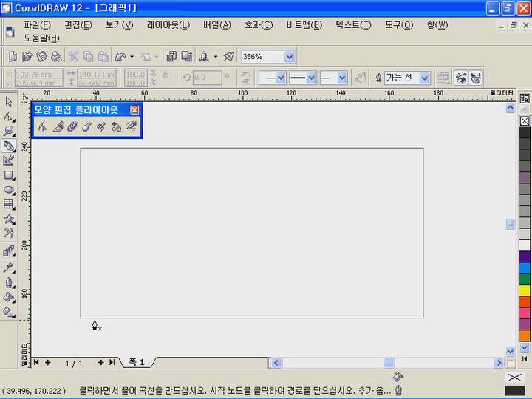Pick the blue palette swatch
532x399 pixels.
525,267
